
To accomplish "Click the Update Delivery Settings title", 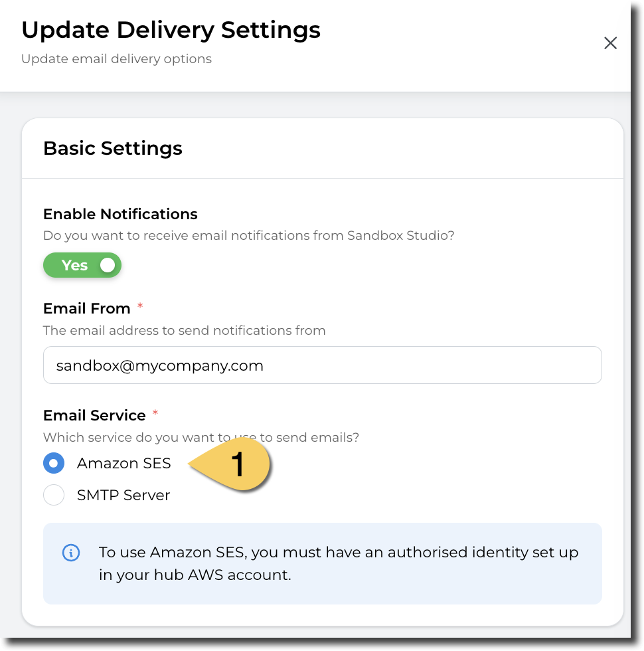I will [171, 31].
